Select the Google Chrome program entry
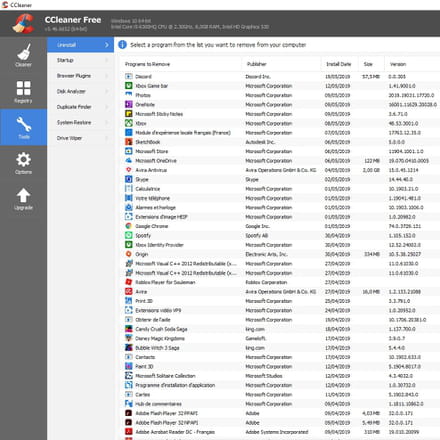 (151, 226)
